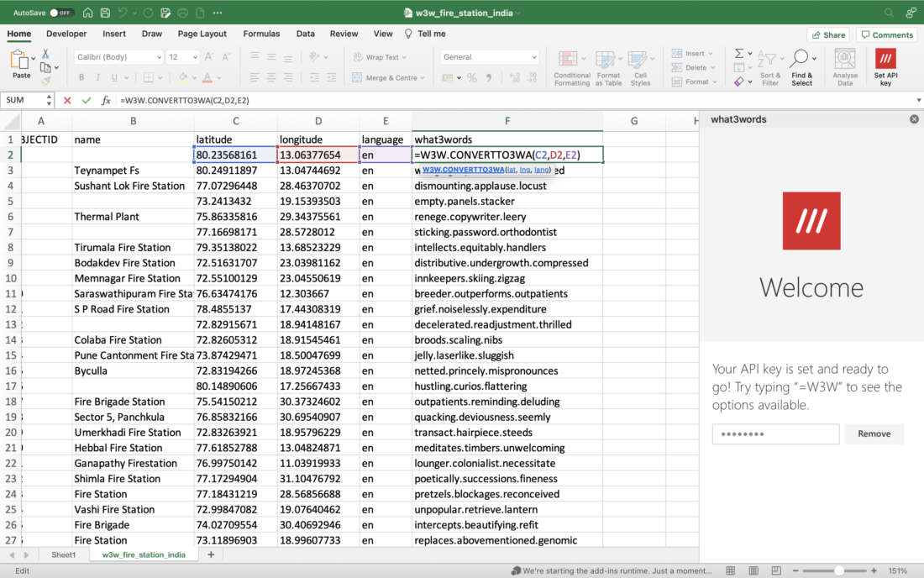Click Tell me search

click(425, 34)
